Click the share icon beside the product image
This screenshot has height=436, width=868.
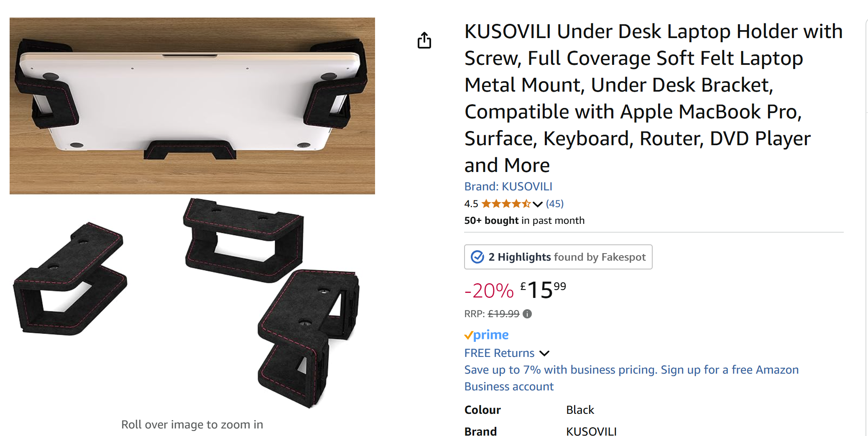tap(424, 41)
